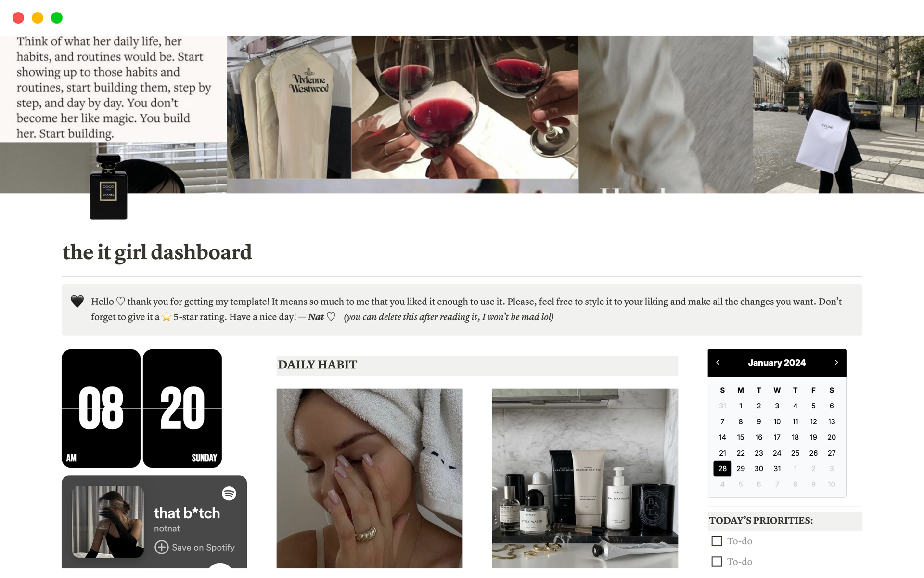Check the first To-do checkbox
Viewport: 924px width, 578px height.
pos(717,541)
